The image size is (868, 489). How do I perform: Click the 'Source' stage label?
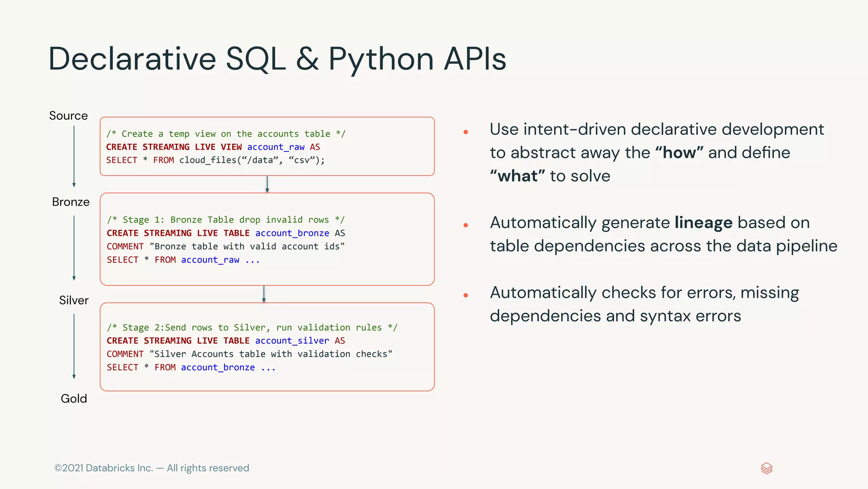(68, 116)
